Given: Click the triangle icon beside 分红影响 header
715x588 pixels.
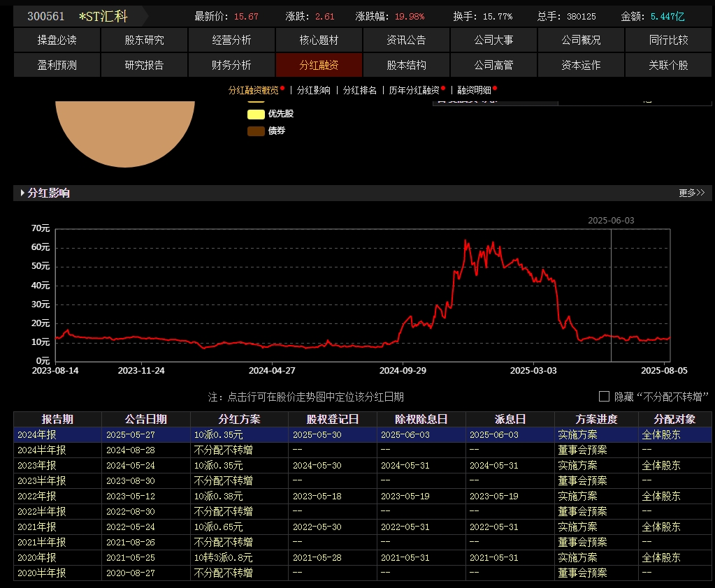Looking at the screenshot, I should 22,193.
